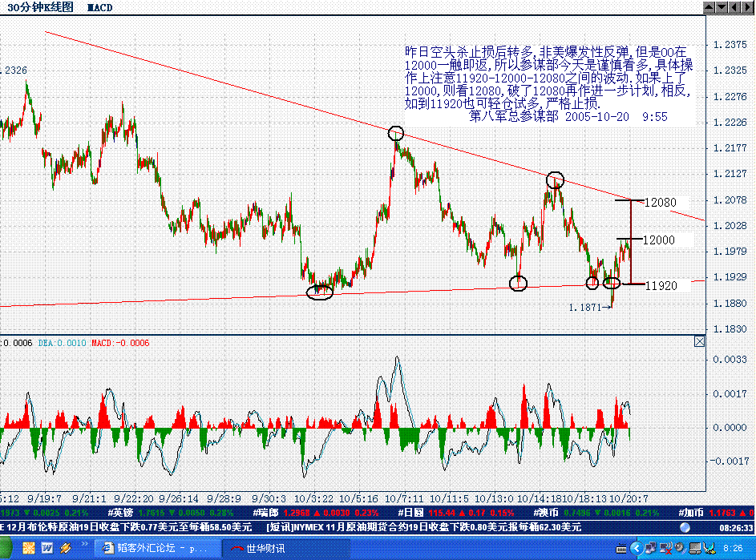Screen dimensions: 756x560
Task: Click the 12000 price level label
Action: (x=659, y=240)
